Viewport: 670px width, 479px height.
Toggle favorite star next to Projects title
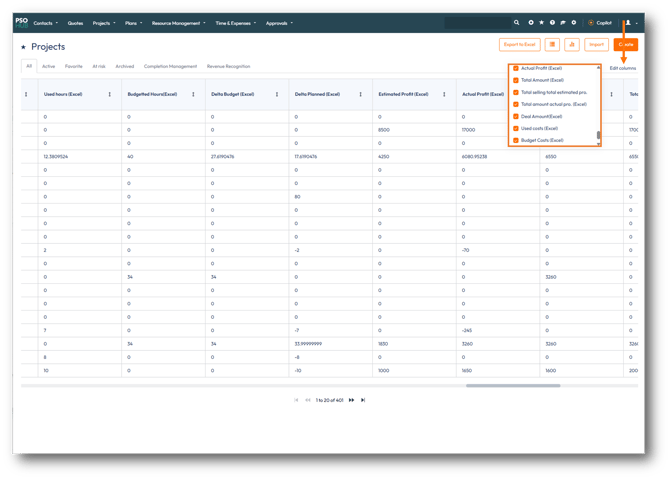(x=24, y=47)
